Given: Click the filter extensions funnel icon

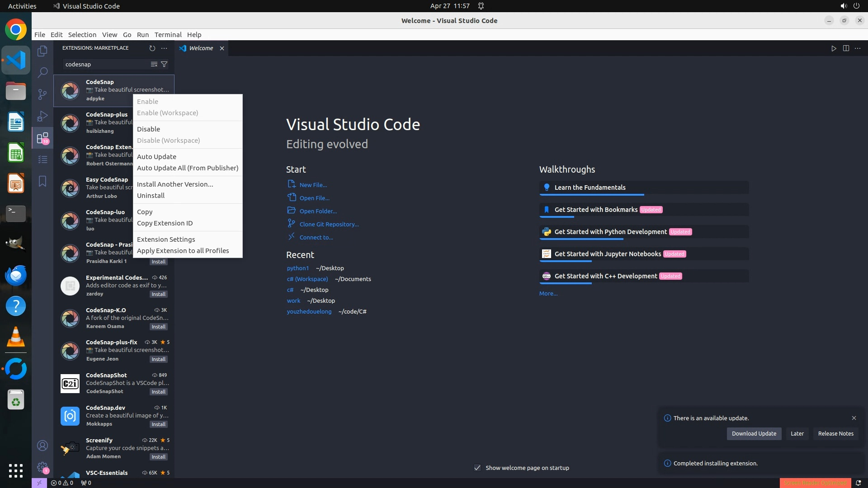Looking at the screenshot, I should 164,64.
